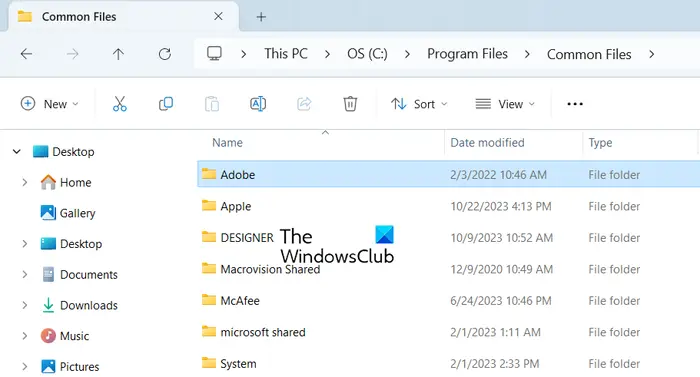This screenshot has width=700, height=377.
Task: Expand the Documents tree node
Action: click(25, 274)
